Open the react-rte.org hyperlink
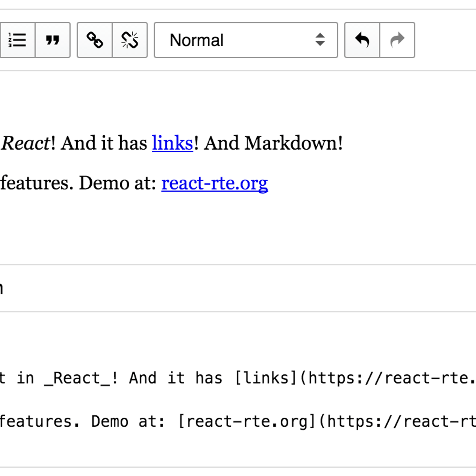Viewport: 476px width, 476px height. [x=214, y=183]
